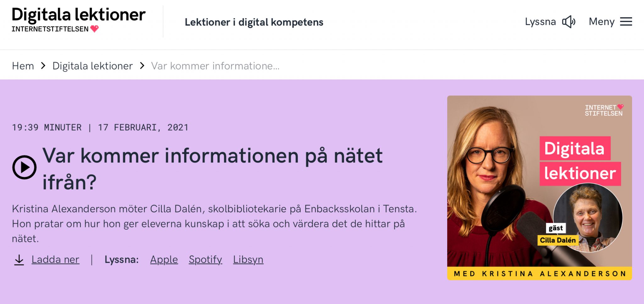Click the Internetstiftelsen pink heart icon in header

click(94, 29)
